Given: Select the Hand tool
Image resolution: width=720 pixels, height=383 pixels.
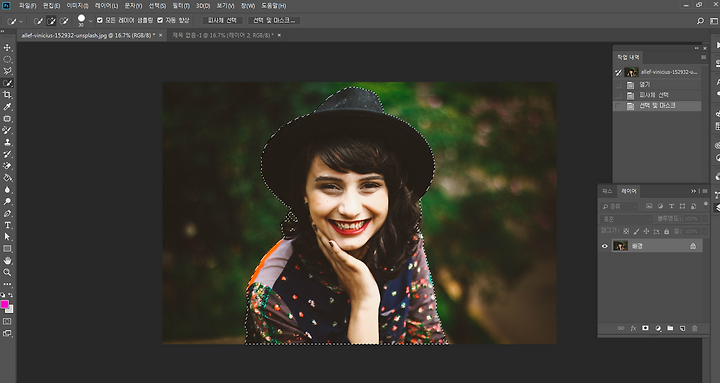Looking at the screenshot, I should 7,261.
